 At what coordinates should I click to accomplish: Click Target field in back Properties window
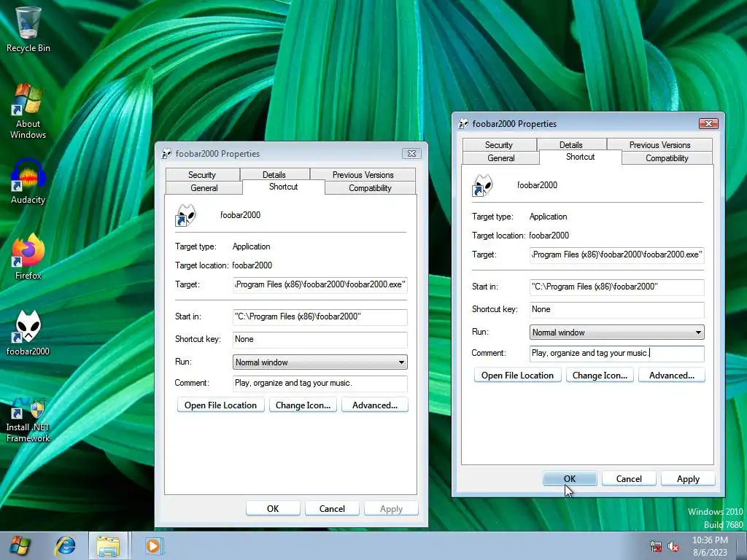320,285
